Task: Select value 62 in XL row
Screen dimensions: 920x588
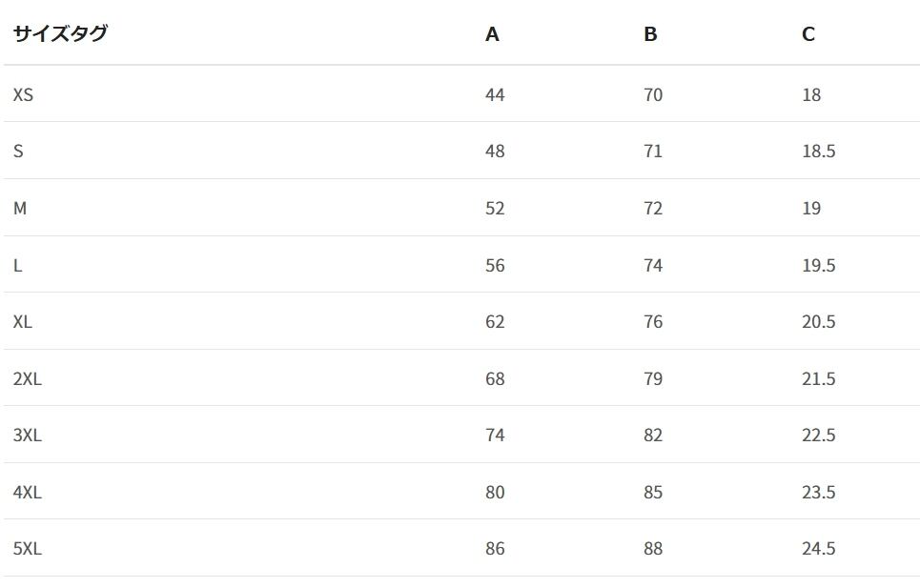Action: (495, 322)
